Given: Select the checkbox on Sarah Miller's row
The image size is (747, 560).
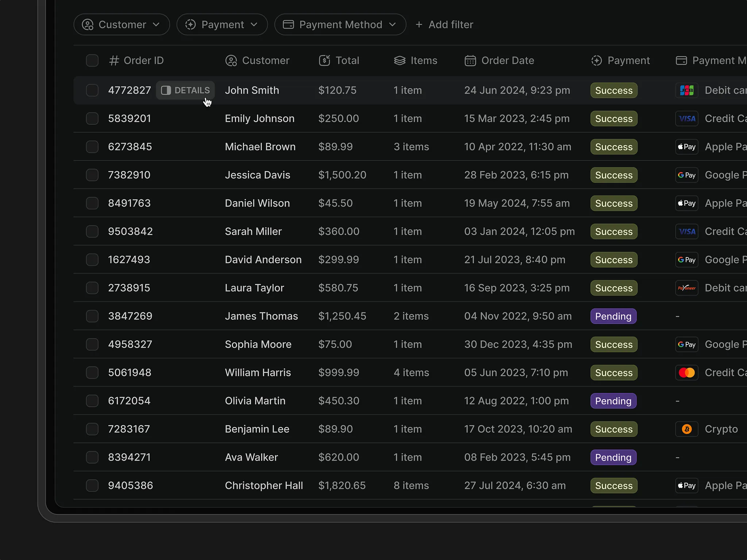Looking at the screenshot, I should [x=92, y=231].
